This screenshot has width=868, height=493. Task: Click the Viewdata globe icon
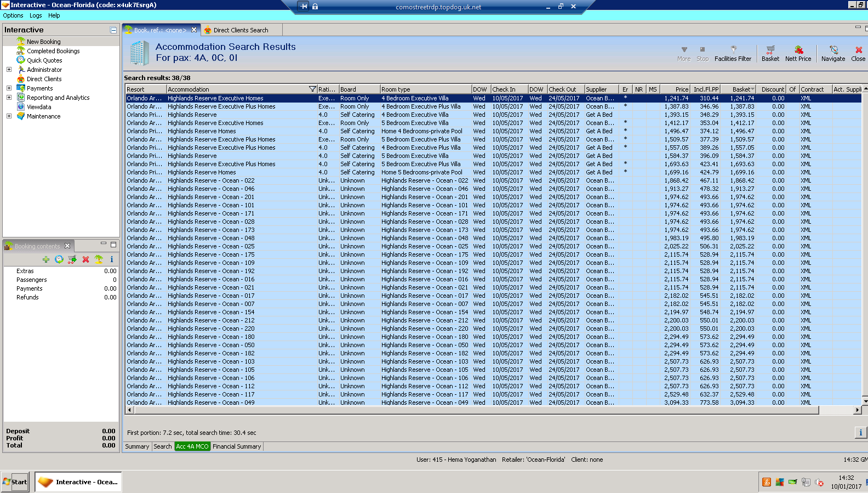pos(21,106)
